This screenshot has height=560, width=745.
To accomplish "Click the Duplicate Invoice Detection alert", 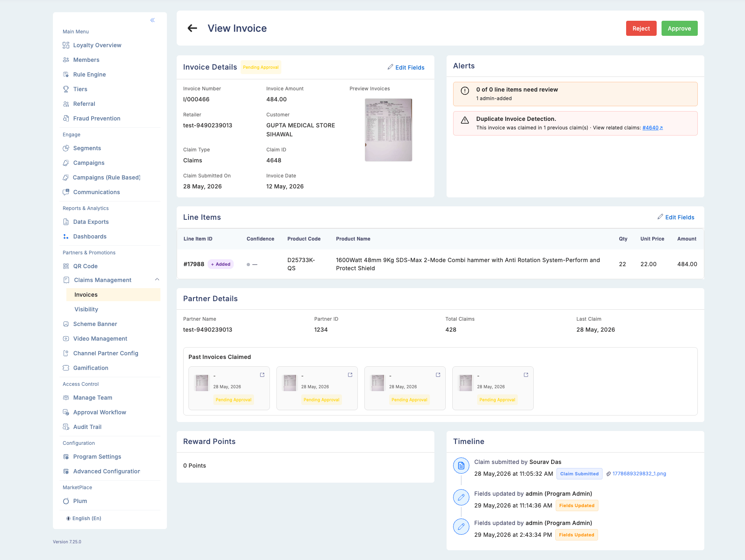I will coord(575,123).
